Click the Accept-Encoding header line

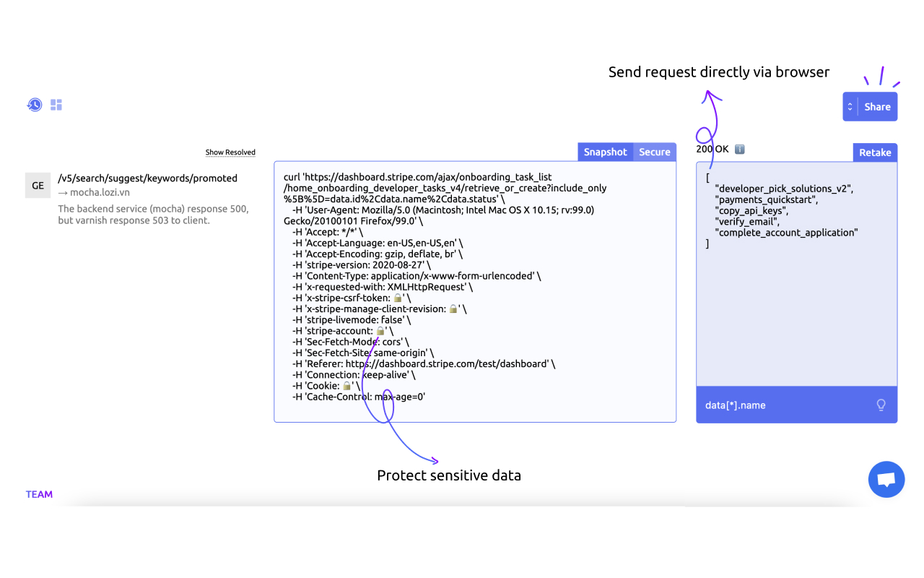pyautogui.click(x=378, y=254)
